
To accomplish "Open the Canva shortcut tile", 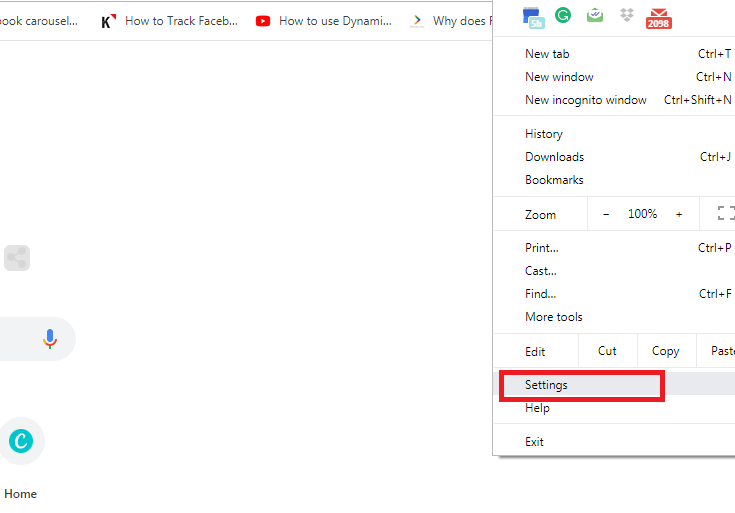I will tap(21, 440).
